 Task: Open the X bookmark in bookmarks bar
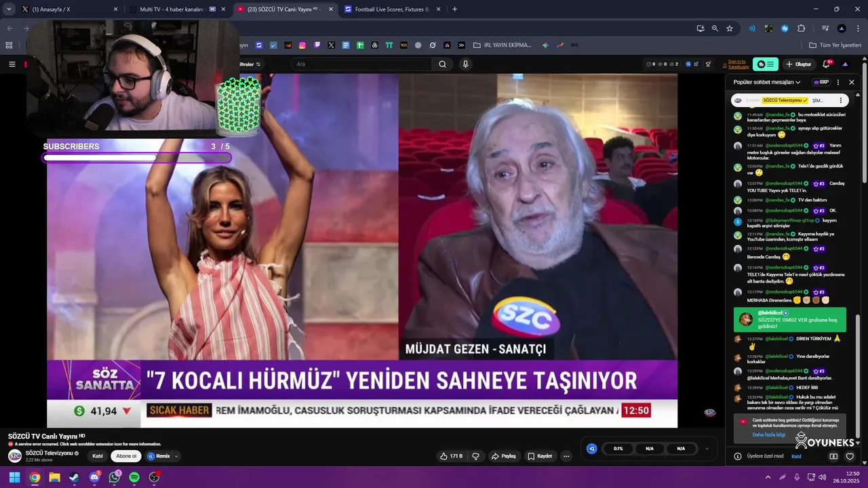(331, 45)
